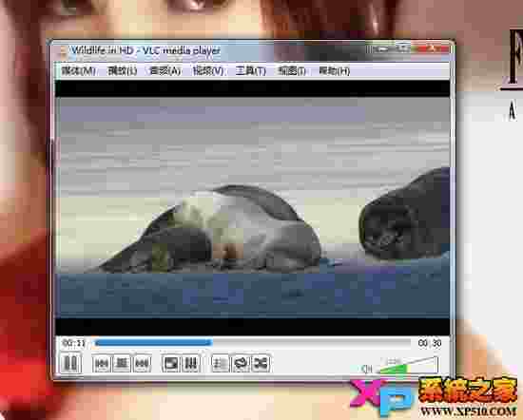Open the 视频(V) video menu
The width and height of the screenshot is (523, 420).
pyautogui.click(x=208, y=70)
